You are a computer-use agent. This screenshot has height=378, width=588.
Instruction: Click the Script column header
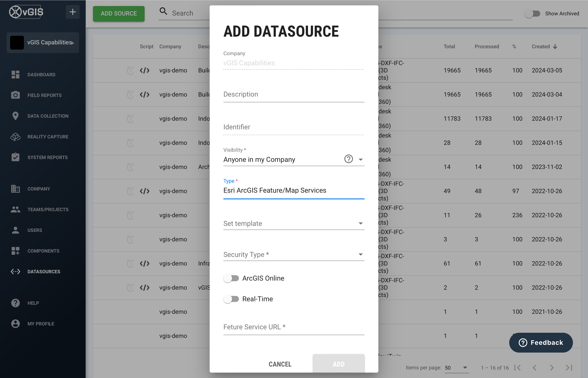[146, 46]
